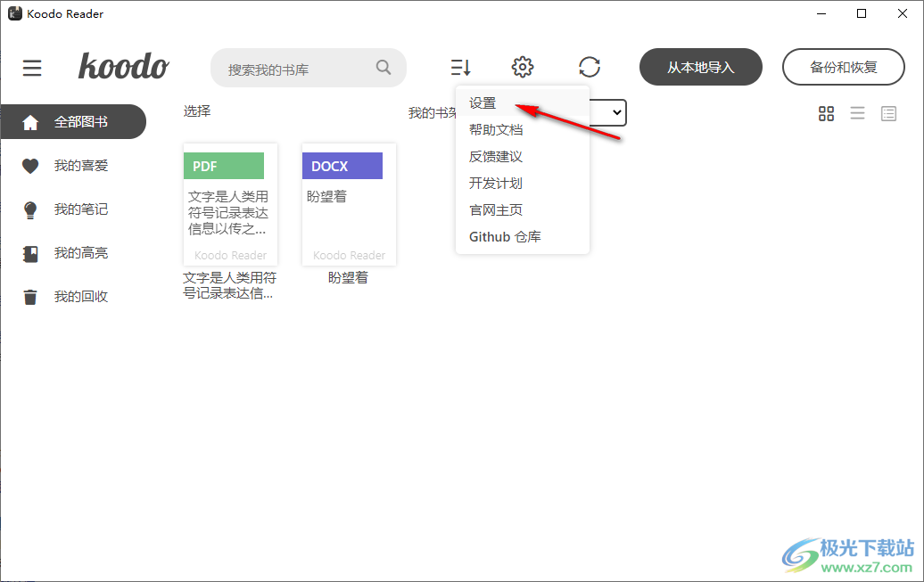
Task: Focus the 搜索我的书库 search field
Action: 309,68
